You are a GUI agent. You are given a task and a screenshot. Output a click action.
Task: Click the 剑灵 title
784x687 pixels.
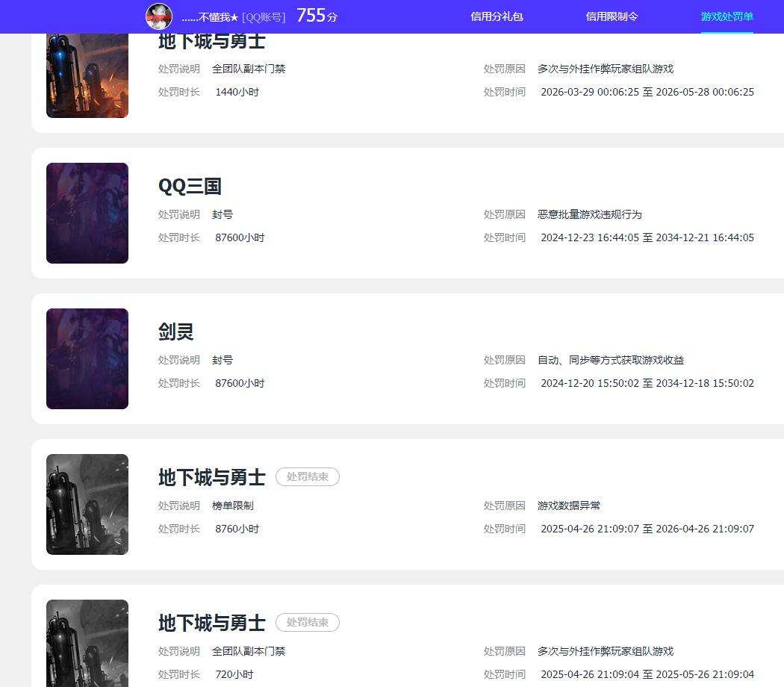tap(176, 332)
